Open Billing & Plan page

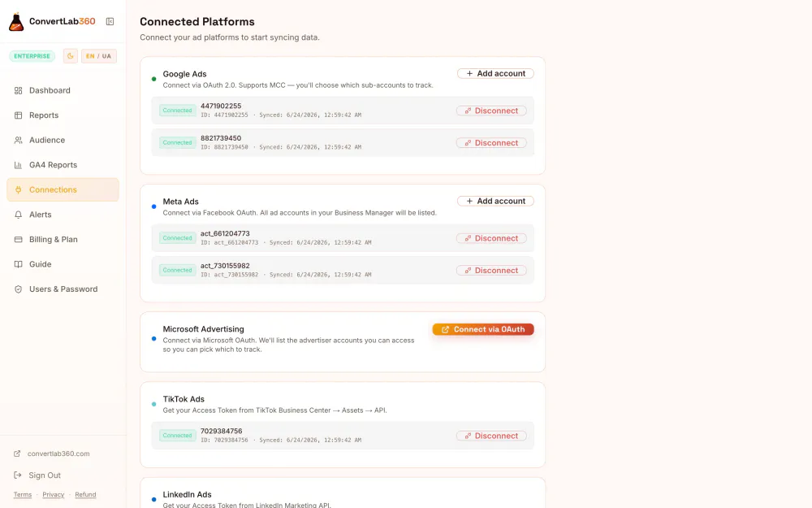[63, 240]
